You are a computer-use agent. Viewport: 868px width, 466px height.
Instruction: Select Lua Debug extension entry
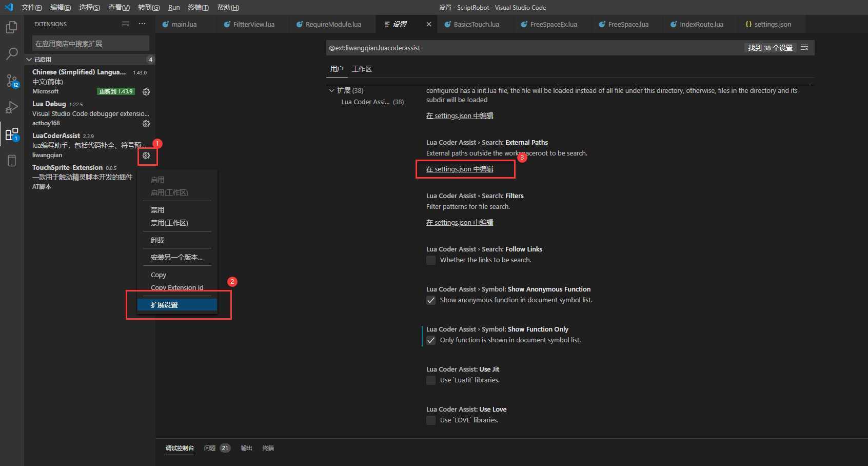click(x=90, y=113)
